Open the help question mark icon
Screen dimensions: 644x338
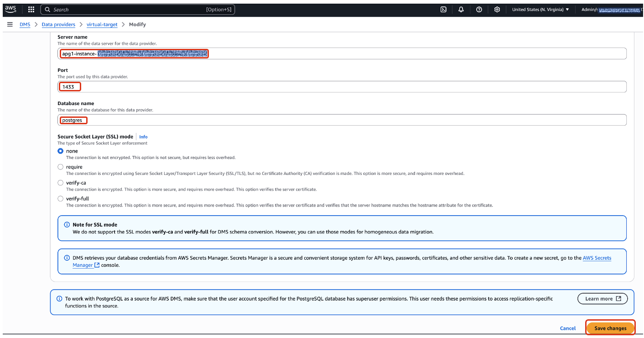point(479,9)
